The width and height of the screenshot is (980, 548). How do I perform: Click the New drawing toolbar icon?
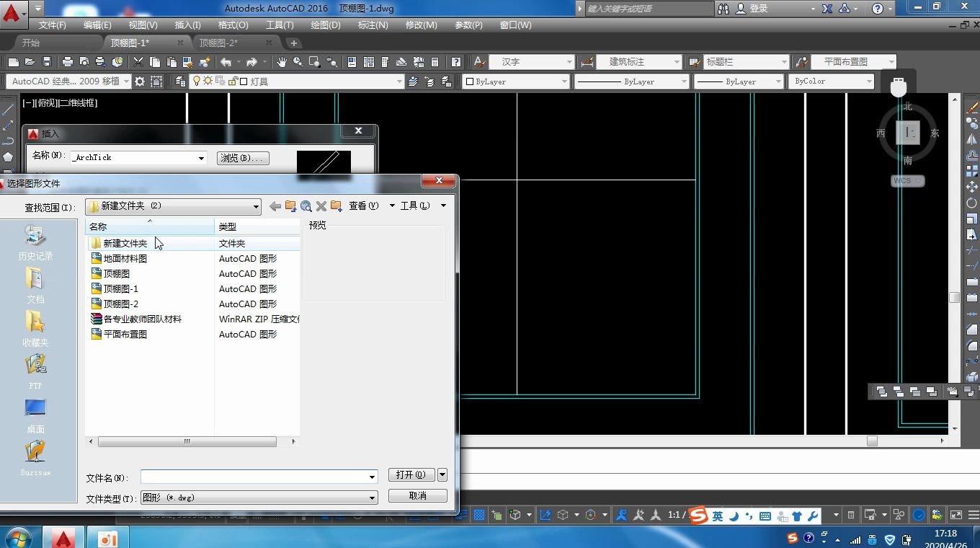coord(12,62)
